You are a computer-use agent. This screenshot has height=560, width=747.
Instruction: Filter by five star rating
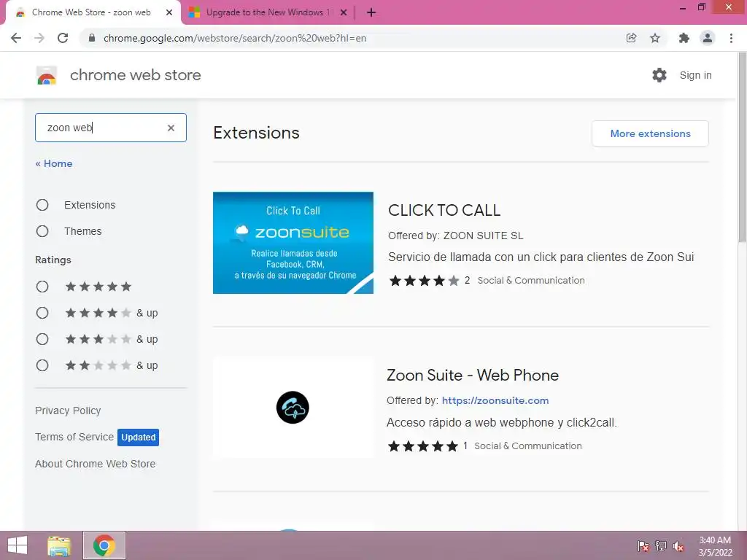coord(42,287)
